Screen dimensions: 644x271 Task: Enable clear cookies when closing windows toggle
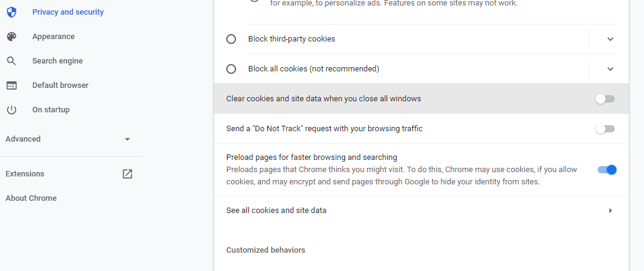pos(606,99)
